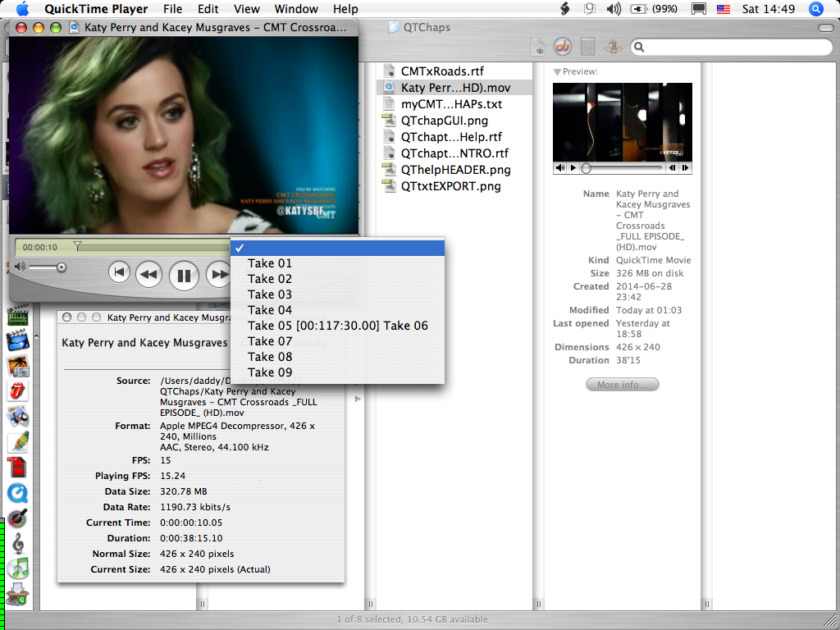
Task: Pause the playing movie
Action: click(184, 276)
